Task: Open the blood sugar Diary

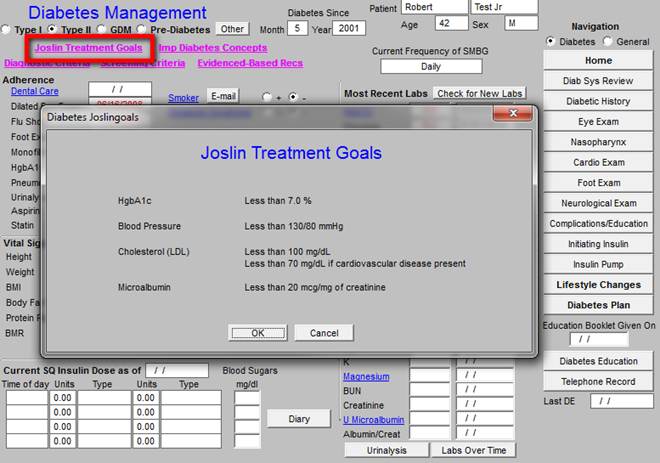Action: coord(299,419)
